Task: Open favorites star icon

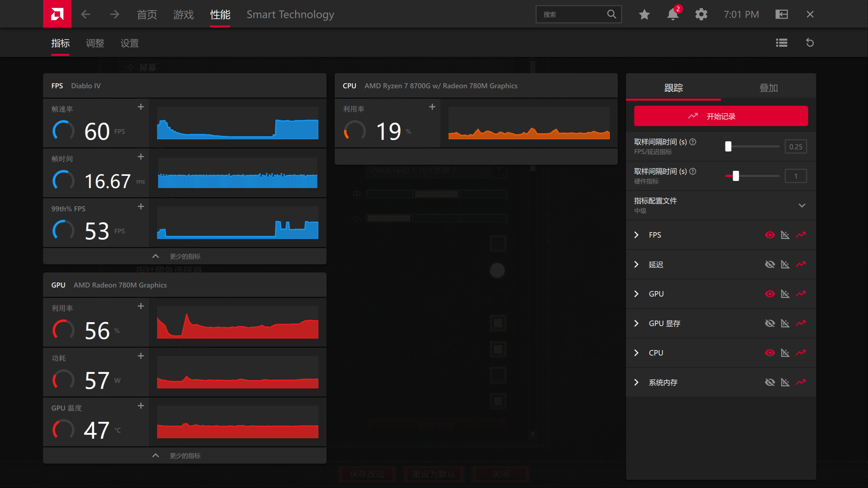Action: (x=644, y=14)
